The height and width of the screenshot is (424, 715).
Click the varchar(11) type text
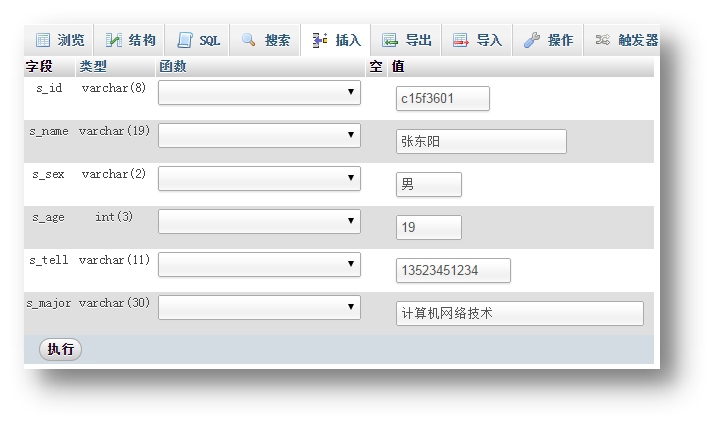(x=114, y=260)
